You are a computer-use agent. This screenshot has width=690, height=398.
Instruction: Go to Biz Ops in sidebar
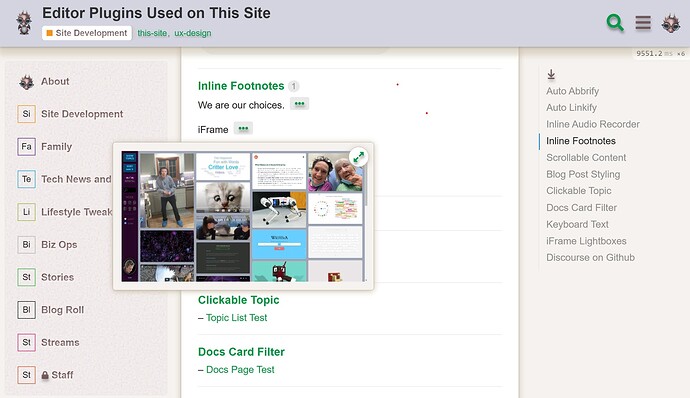tap(59, 244)
